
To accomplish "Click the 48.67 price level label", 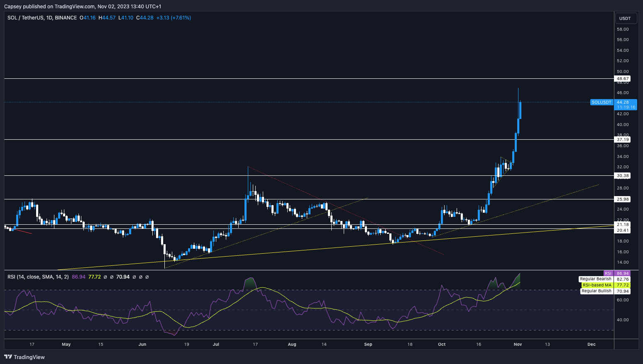I will click(622, 78).
